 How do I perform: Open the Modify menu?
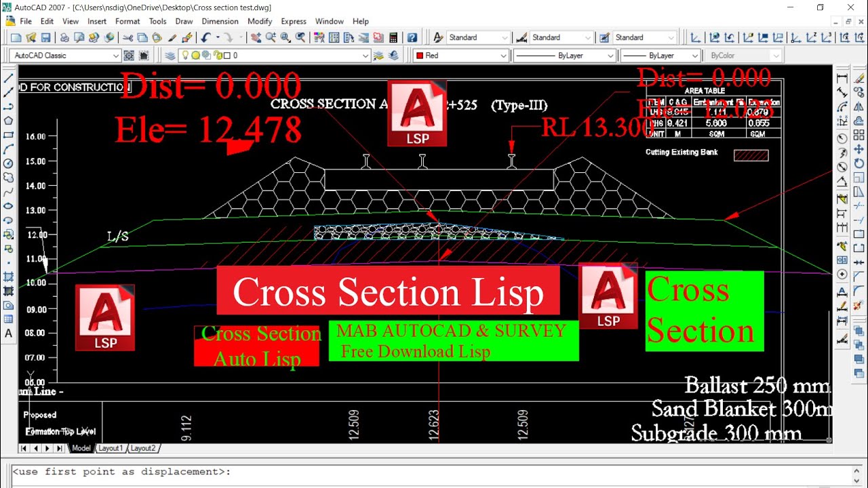[260, 22]
